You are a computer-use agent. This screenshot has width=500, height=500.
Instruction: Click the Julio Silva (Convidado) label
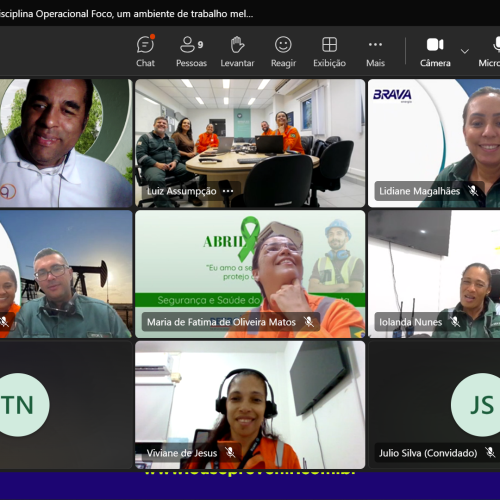(428, 453)
